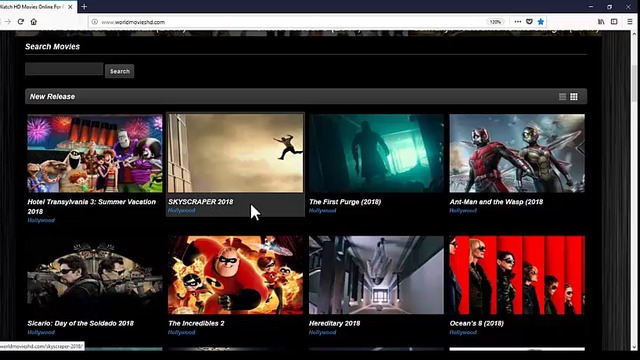Reload the page with the refresh icon
This screenshot has width=640, height=360.
pyautogui.click(x=21, y=22)
